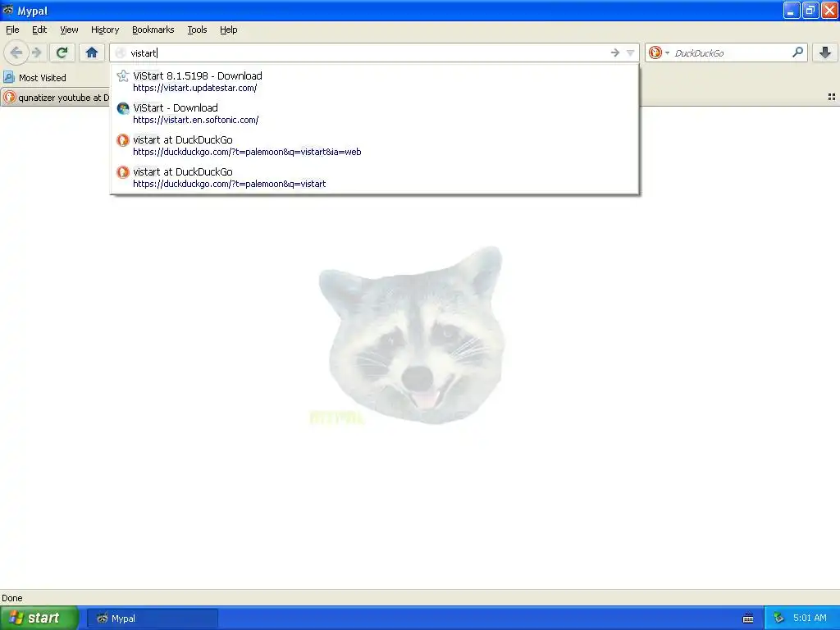Click the Most Visited bookmarks icon
The height and width of the screenshot is (630, 840).
pyautogui.click(x=8, y=77)
